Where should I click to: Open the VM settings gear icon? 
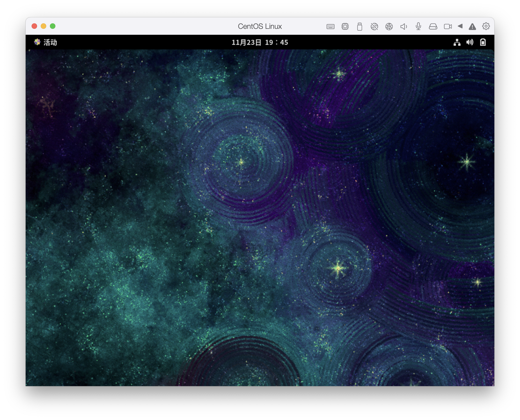486,26
